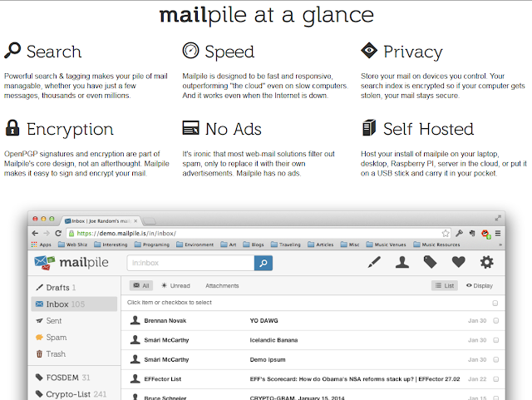Check the box for the EFF's Scorecard message
532x400 pixels.
[495, 379]
